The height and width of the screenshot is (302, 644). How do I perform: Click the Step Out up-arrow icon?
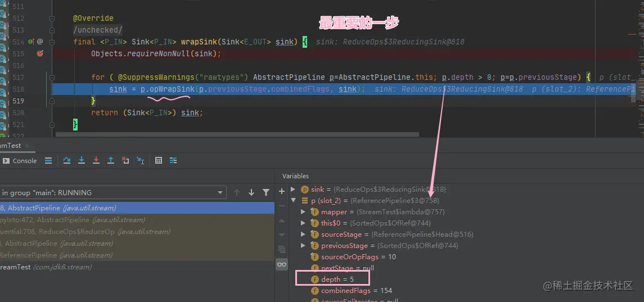[110, 161]
